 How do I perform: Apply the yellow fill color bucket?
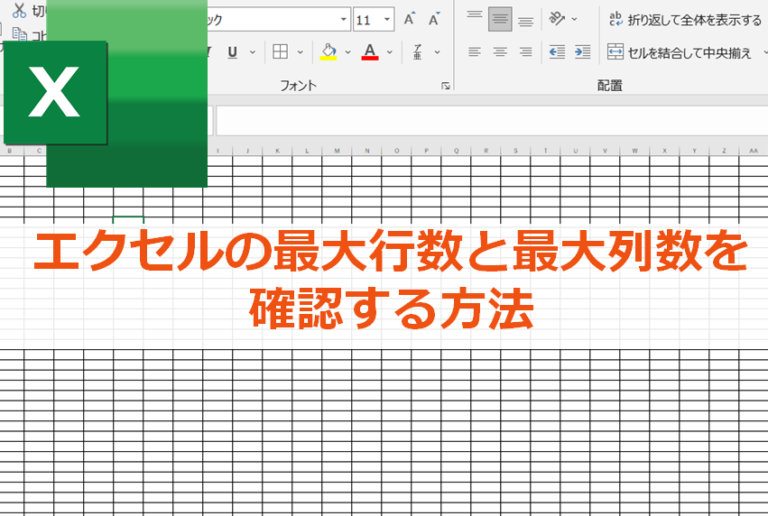coord(328,52)
